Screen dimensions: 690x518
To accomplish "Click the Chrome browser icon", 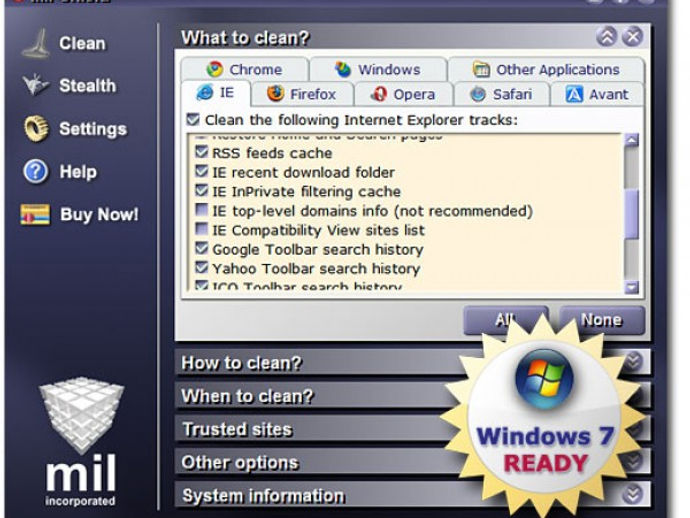I will [215, 69].
